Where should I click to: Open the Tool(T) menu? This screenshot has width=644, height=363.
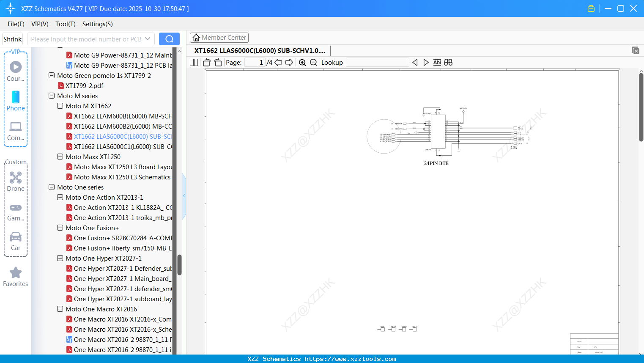point(65,24)
